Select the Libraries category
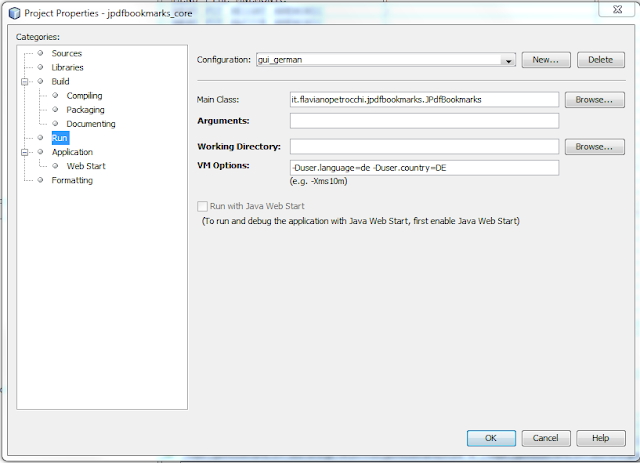This screenshot has height=463, width=640. tap(67, 67)
